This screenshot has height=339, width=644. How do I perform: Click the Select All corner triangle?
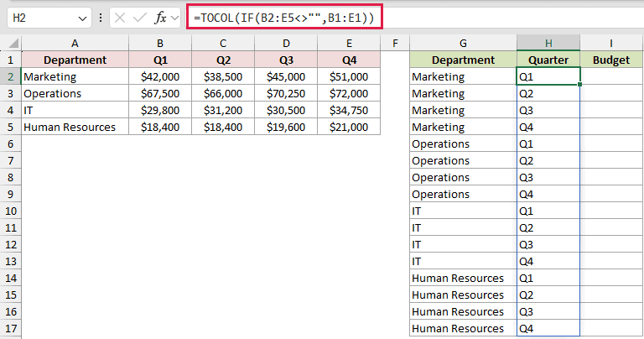click(13, 43)
